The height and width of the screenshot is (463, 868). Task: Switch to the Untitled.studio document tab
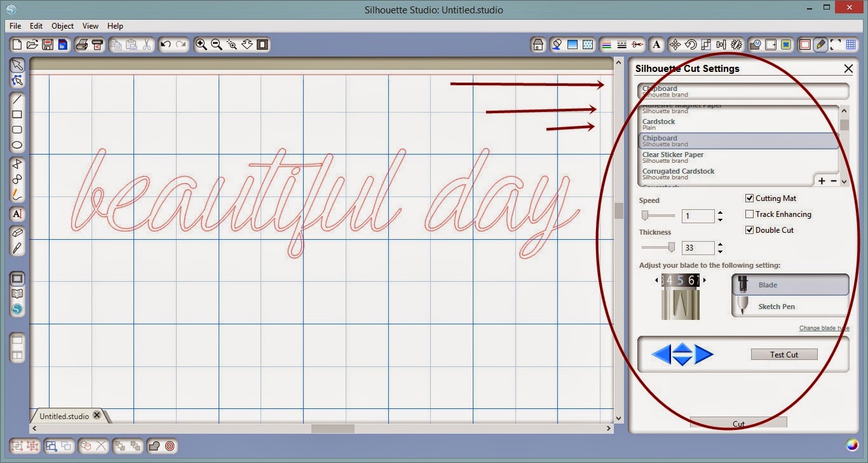pyautogui.click(x=64, y=416)
